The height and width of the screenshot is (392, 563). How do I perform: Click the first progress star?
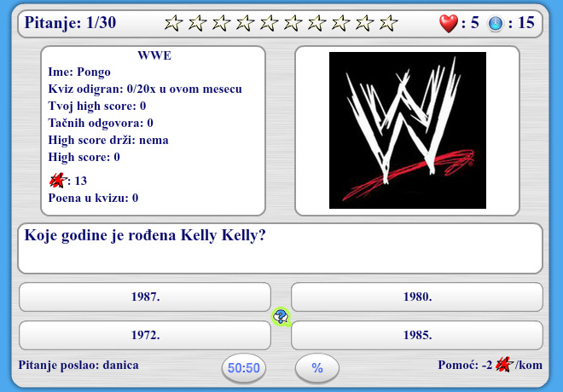(x=173, y=23)
